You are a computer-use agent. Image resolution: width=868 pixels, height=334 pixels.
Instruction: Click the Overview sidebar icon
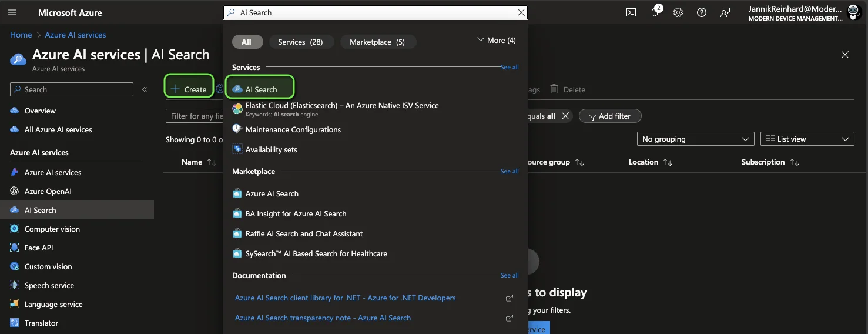(15, 111)
